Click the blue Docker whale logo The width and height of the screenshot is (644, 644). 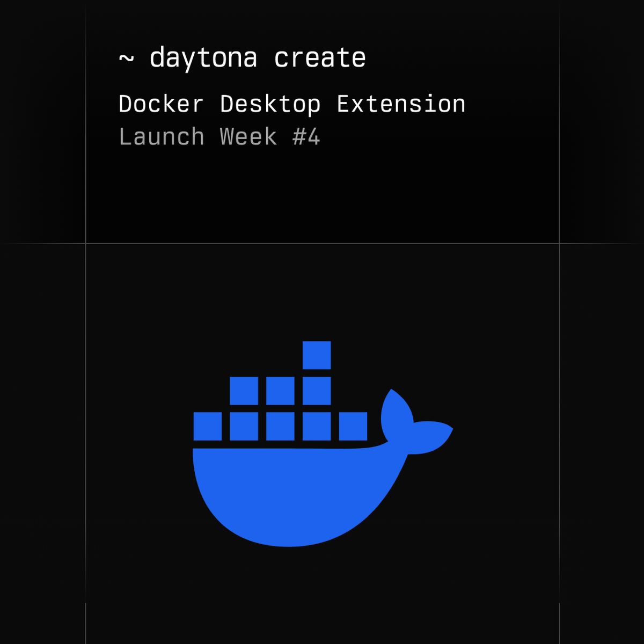323,444
